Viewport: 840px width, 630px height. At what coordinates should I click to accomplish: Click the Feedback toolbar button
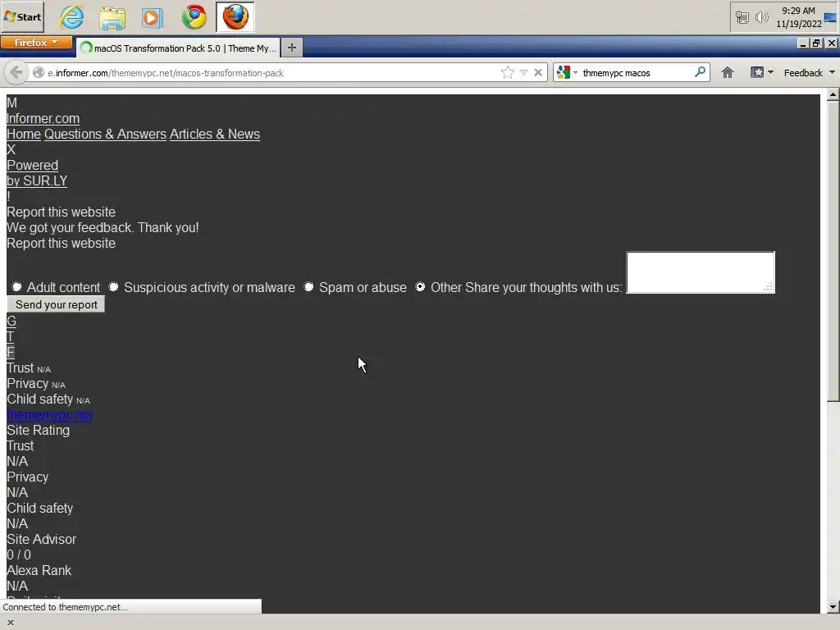click(803, 73)
